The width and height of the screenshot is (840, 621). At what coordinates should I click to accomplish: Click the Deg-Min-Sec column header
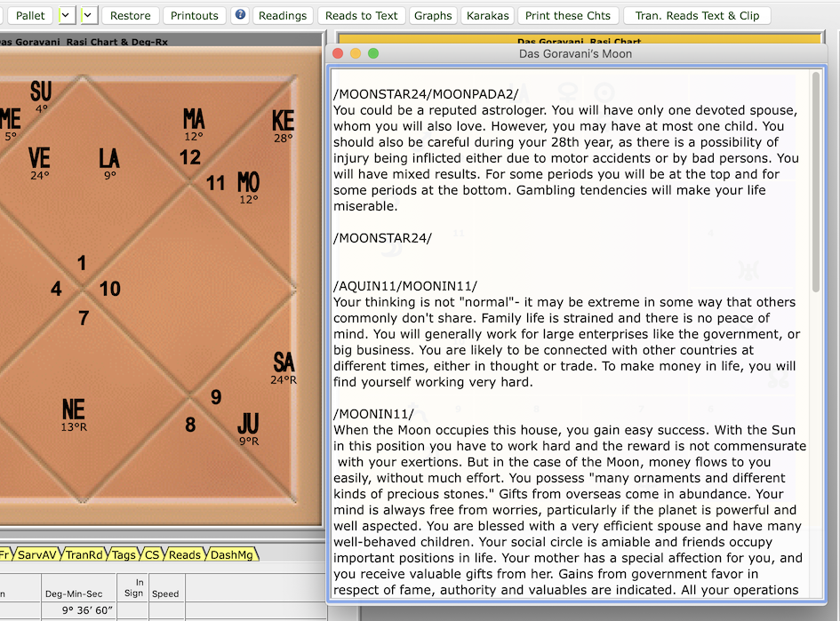pyautogui.click(x=76, y=593)
